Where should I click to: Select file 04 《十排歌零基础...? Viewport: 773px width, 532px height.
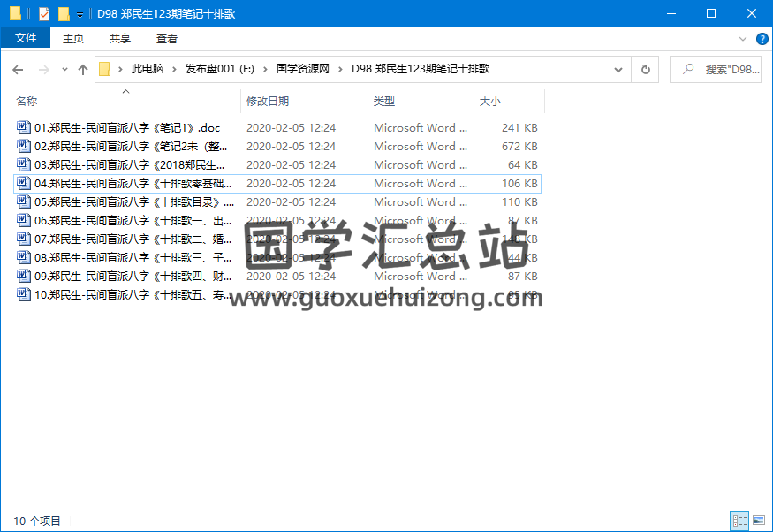click(133, 184)
